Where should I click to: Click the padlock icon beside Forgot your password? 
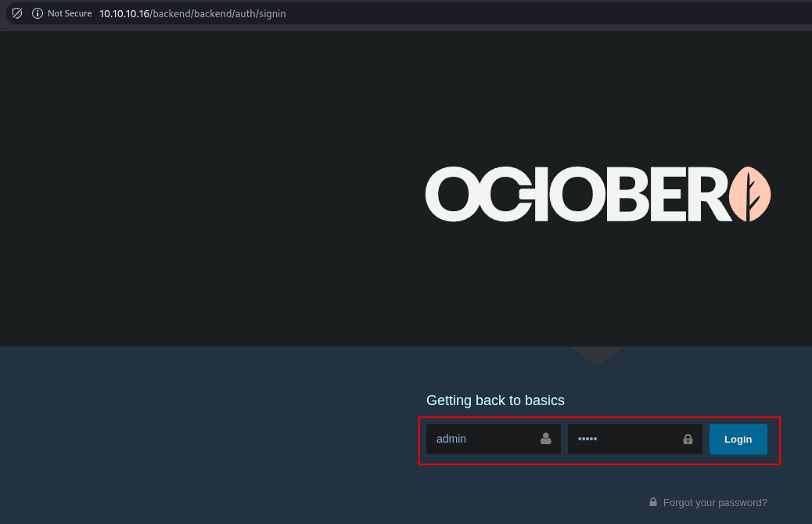tap(653, 501)
